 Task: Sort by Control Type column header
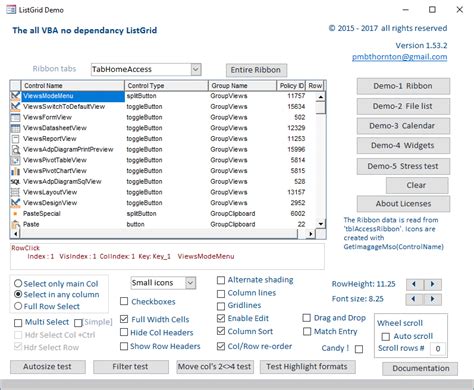pos(167,86)
